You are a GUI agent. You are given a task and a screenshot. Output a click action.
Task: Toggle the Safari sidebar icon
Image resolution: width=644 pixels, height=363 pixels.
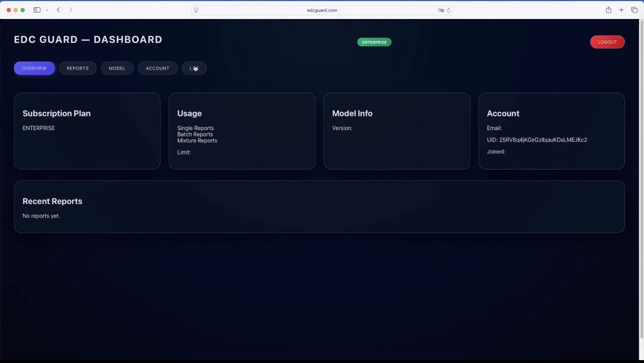37,10
